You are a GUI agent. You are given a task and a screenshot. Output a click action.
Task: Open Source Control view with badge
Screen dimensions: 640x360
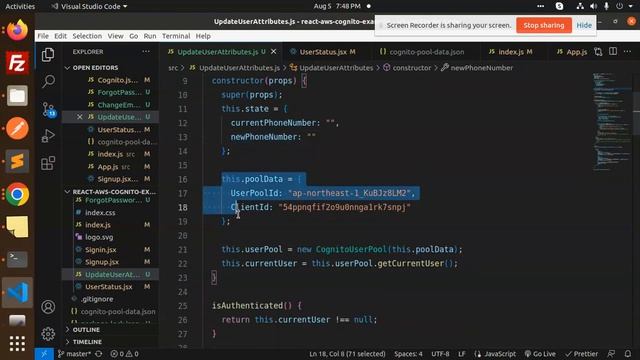(x=49, y=109)
